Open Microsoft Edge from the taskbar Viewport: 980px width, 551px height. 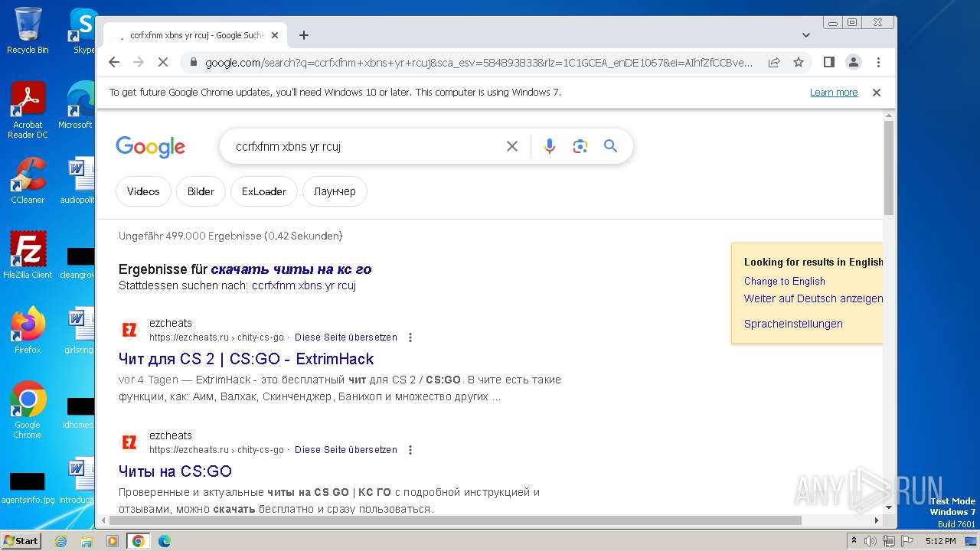tap(165, 541)
